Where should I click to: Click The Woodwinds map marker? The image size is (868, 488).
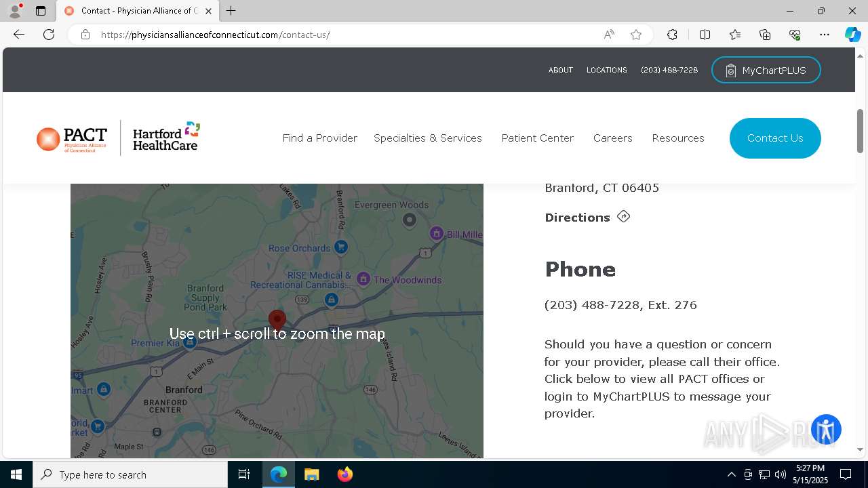[363, 279]
